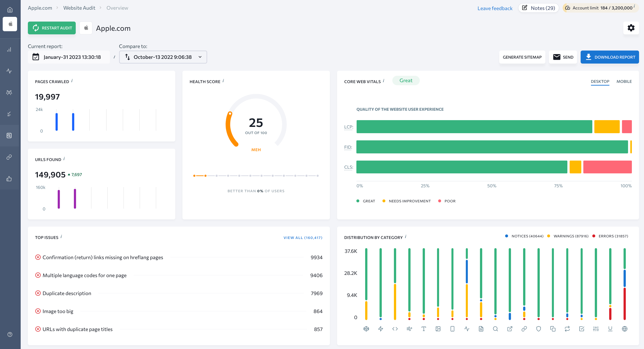Open 'Image too big' issue row
Screen dimensions: 644x349
(x=179, y=311)
